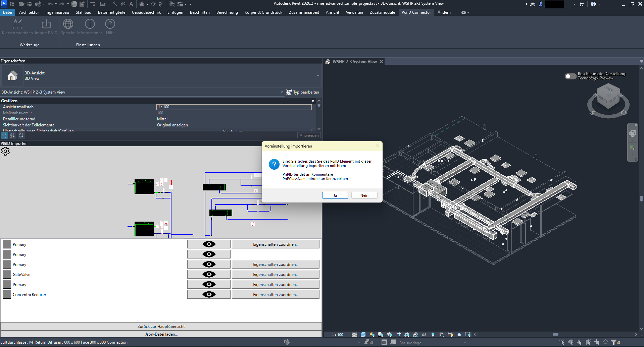Open the Hilfe help icon
Screen dimensions: 644x347
[x=110, y=24]
